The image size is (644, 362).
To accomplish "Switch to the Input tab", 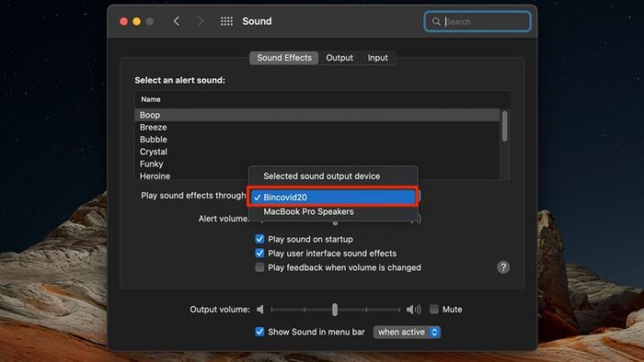I will (x=377, y=58).
